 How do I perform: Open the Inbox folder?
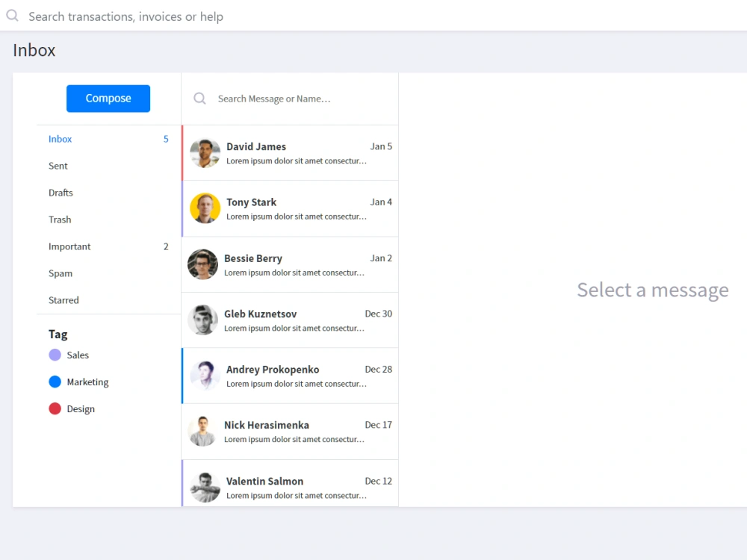(x=108, y=139)
